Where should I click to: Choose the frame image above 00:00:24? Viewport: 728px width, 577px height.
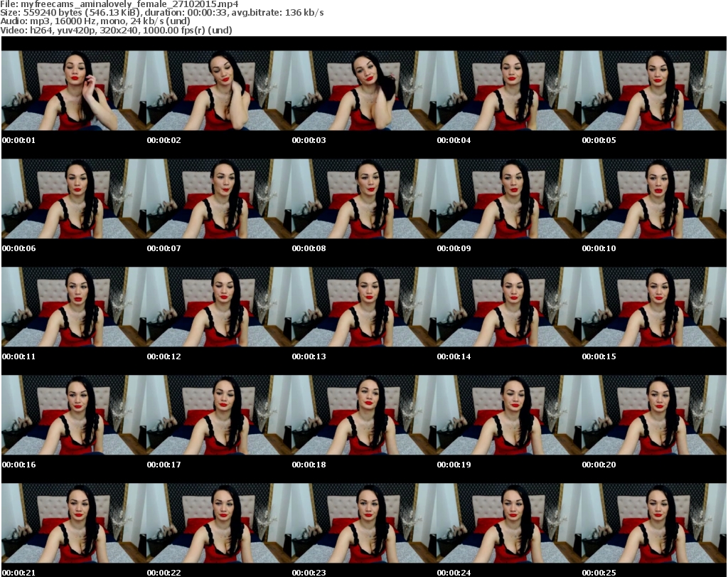pyautogui.click(x=509, y=523)
